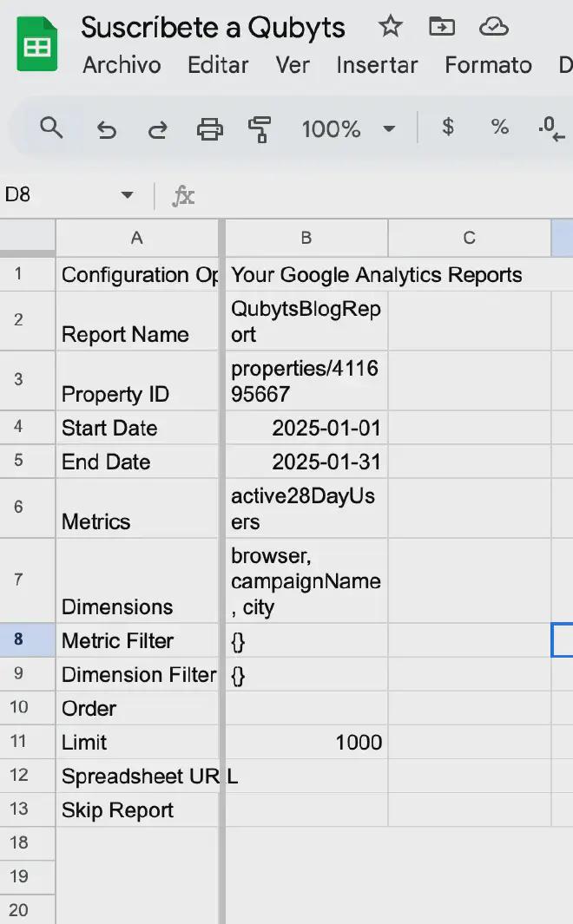Select the 'Start Date' cell
This screenshot has width=573, height=924.
[x=137, y=427]
